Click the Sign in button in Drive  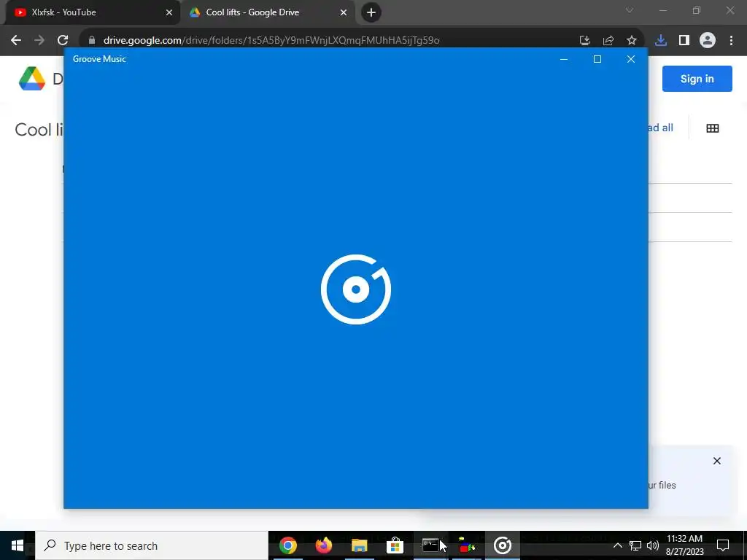click(697, 79)
